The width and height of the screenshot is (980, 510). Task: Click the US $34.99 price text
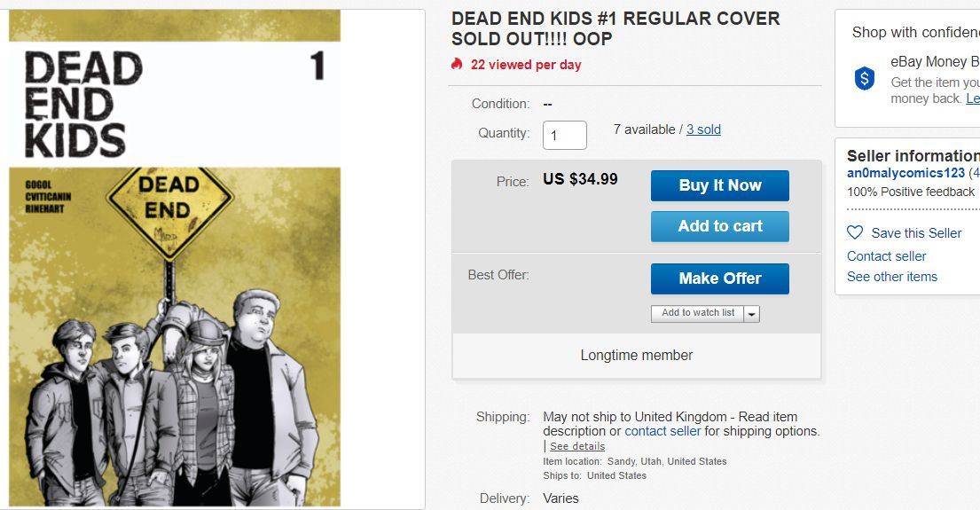coord(580,179)
